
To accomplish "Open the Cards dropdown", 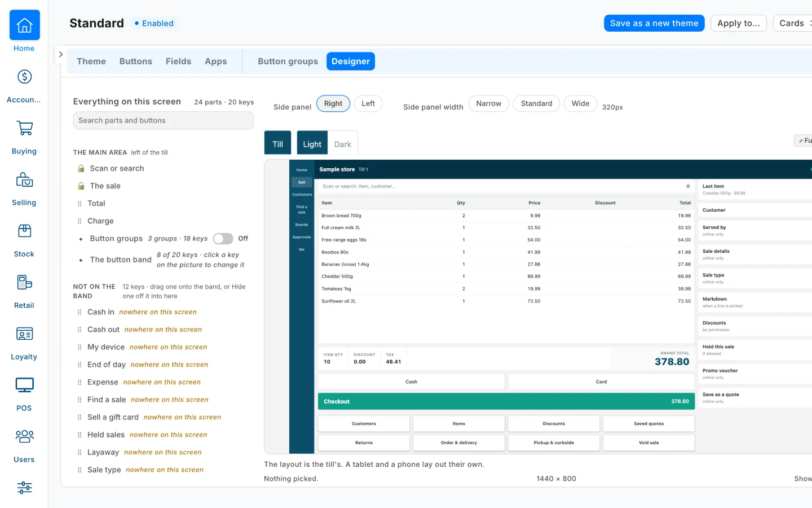I will click(x=793, y=23).
